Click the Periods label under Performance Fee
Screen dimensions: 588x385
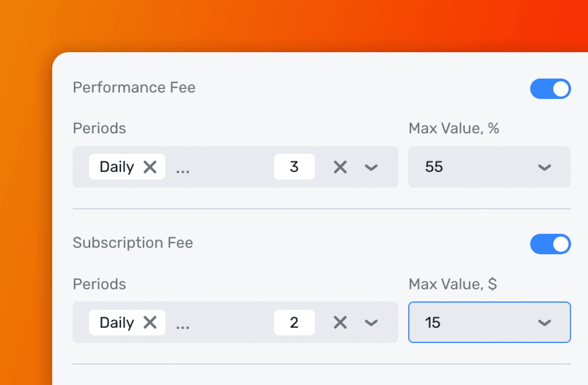[x=99, y=128]
